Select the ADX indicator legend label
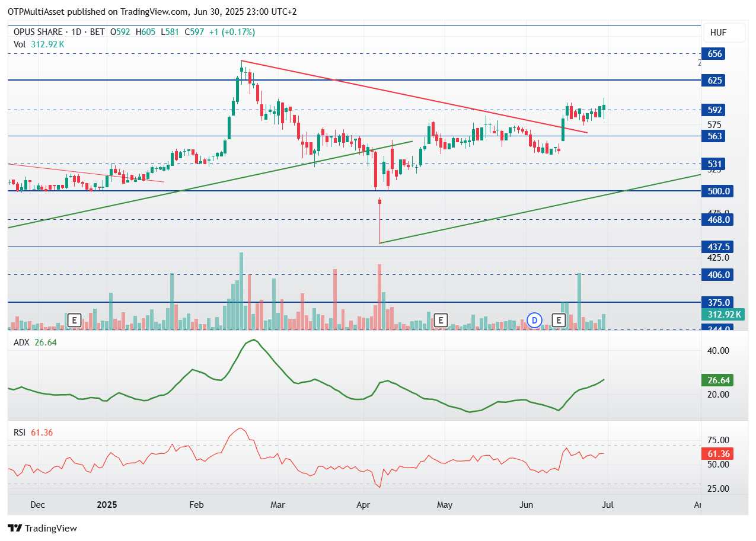The height and width of the screenshot is (541, 756). point(21,342)
